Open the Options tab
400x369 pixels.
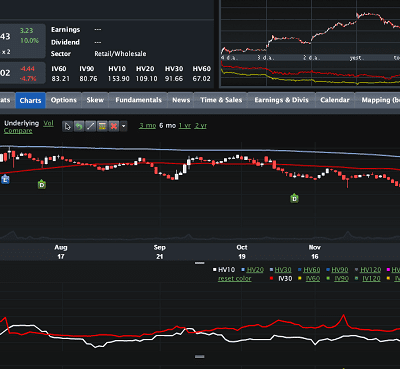click(x=64, y=100)
